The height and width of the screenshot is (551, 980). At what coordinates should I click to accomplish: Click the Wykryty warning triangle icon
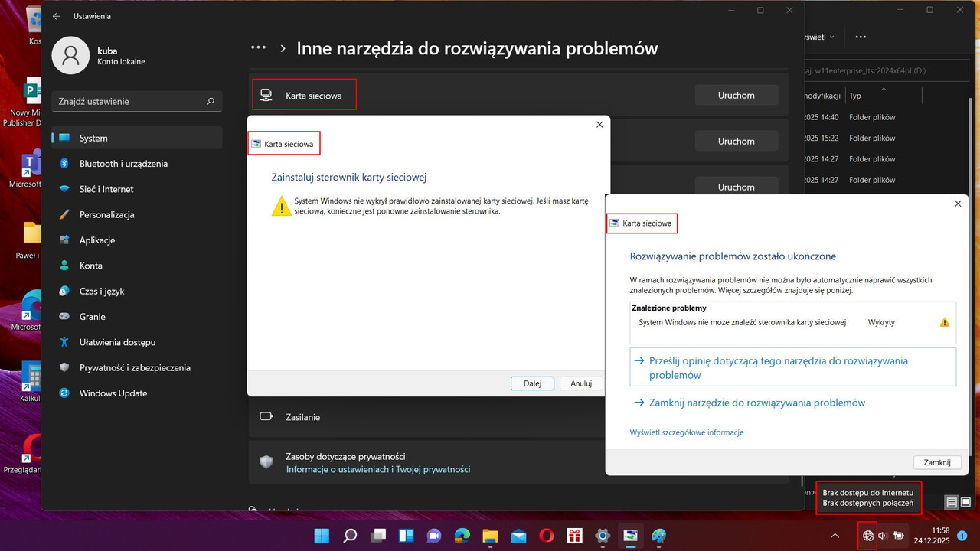coord(944,322)
